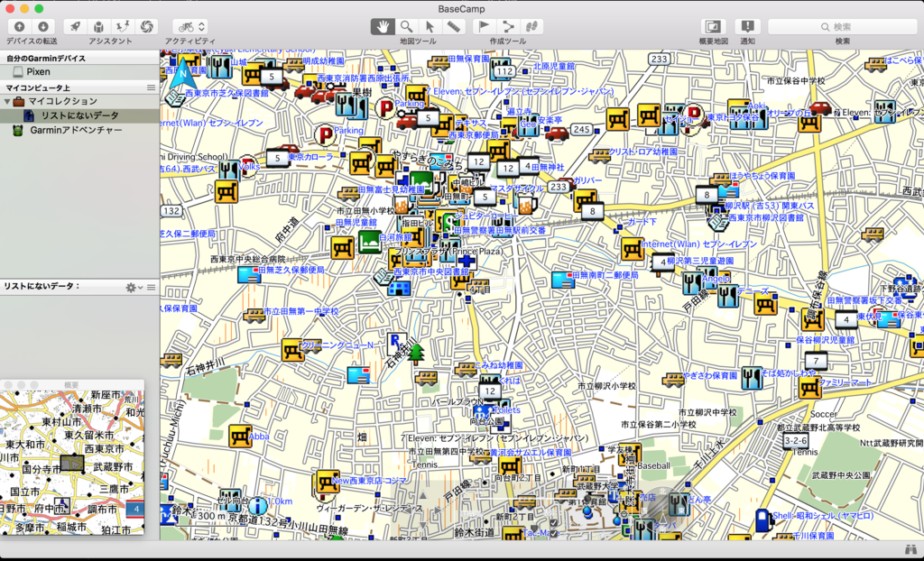This screenshot has width=924, height=561.
Task: Click the New西東京店-コジマ shop icon
Action: coord(327,482)
